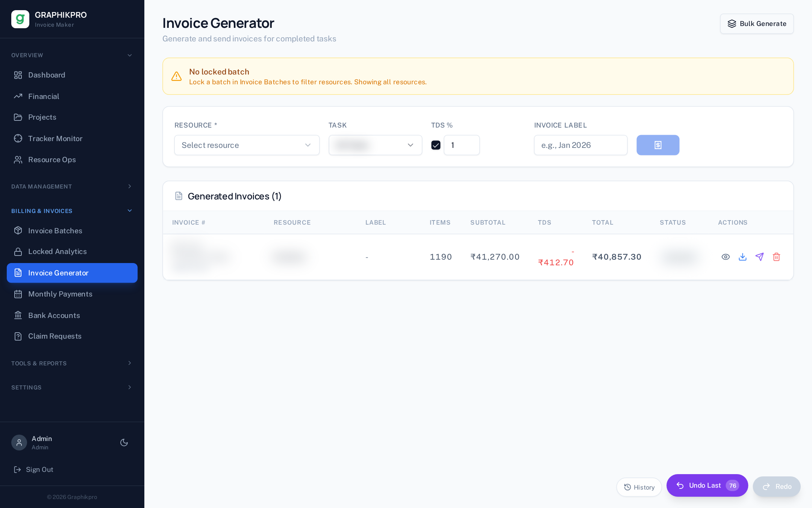
Task: Click the Invoice Label input field
Action: [x=581, y=145]
